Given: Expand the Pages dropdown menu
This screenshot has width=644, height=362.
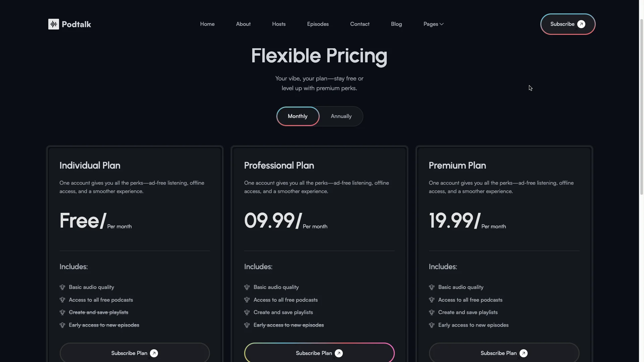Looking at the screenshot, I should tap(433, 24).
